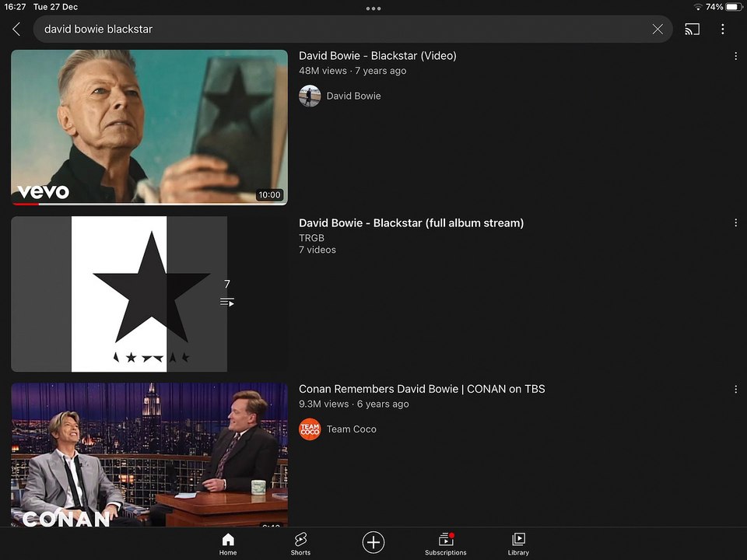Tap the battery icon in status bar
The image size is (747, 560).
pyautogui.click(x=734, y=7)
